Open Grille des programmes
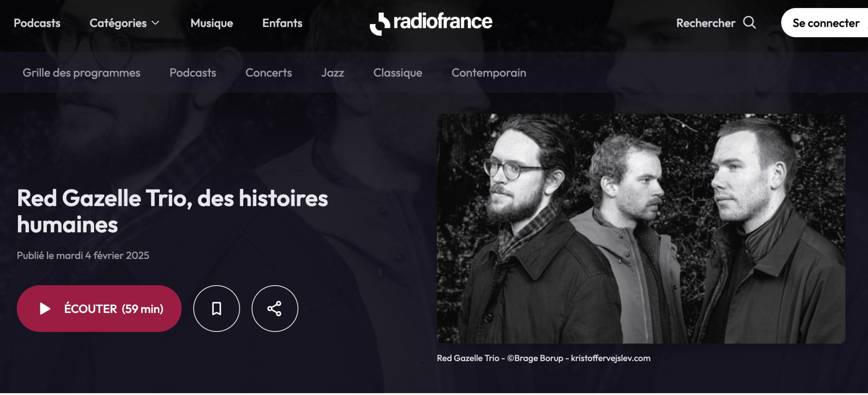This screenshot has height=395, width=868. pos(81,72)
